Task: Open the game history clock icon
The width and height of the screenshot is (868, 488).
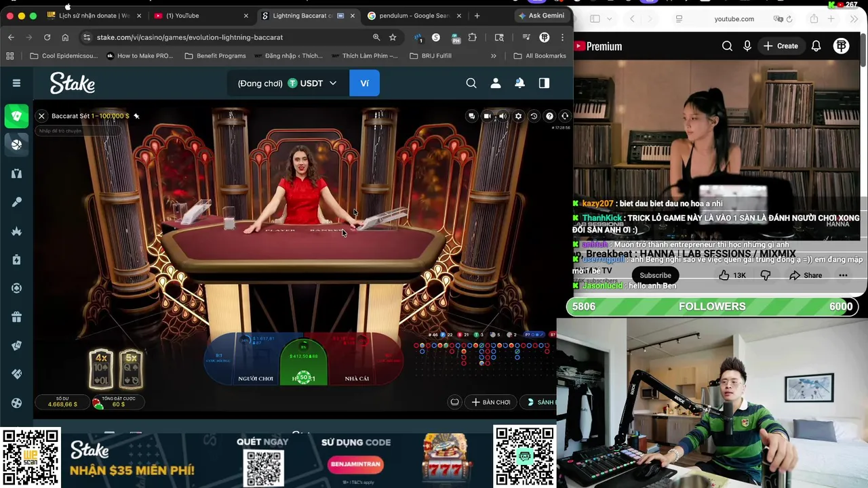Action: pos(534,116)
